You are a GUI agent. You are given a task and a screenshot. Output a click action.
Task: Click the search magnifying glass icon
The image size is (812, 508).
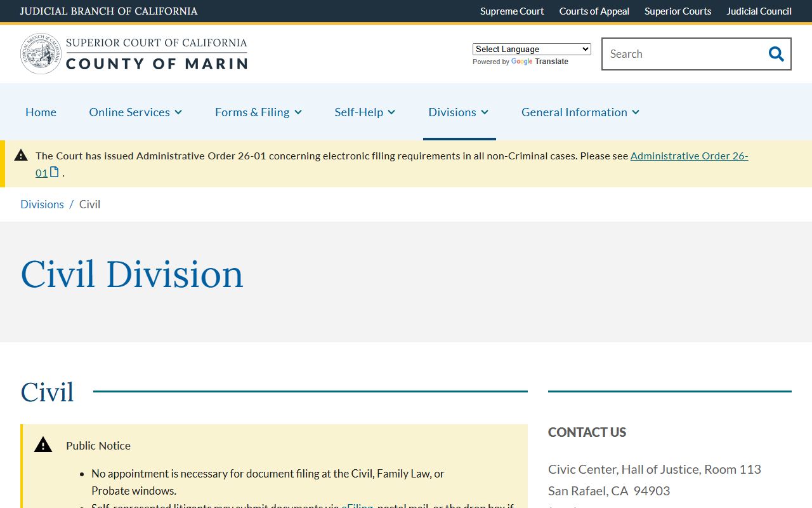point(776,54)
